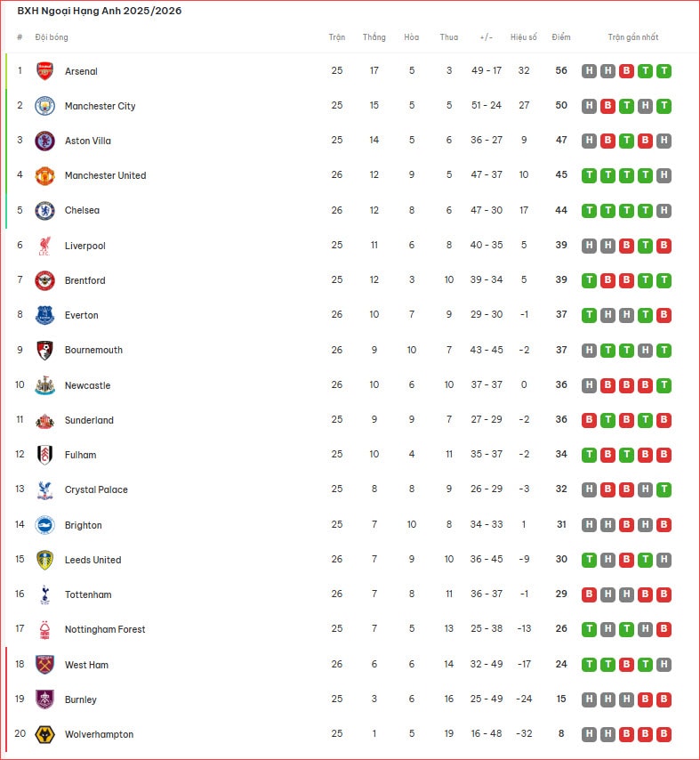Click the Liverpool club crest
Screen dimensions: 700x760
coord(44,246)
